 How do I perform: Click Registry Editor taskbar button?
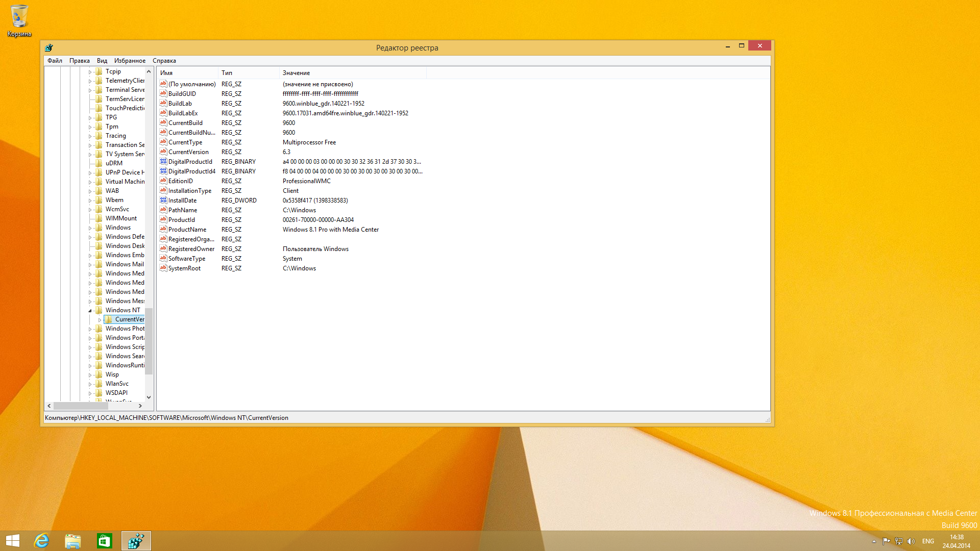coord(136,541)
